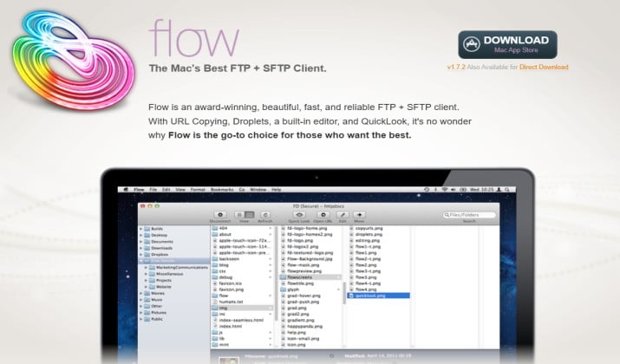The height and width of the screenshot is (364, 620).
Task: Open the Help menu
Action: [x=276, y=190]
